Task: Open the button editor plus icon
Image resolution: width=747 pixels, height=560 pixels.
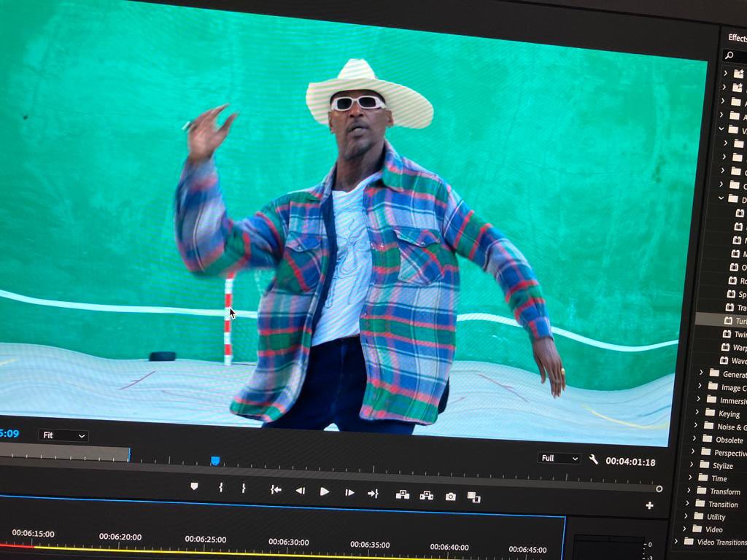Action: 649,505
